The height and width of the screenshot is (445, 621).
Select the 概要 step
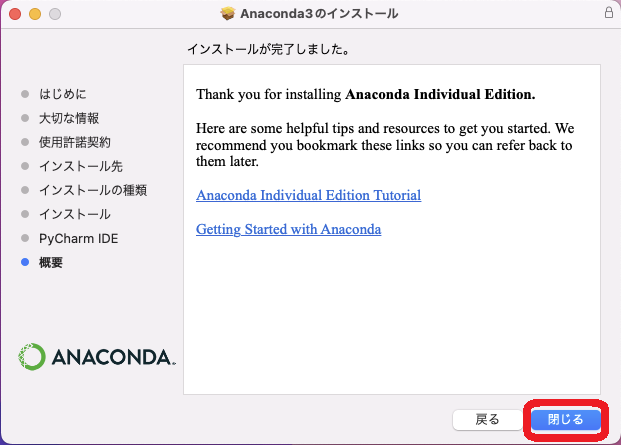(x=51, y=262)
